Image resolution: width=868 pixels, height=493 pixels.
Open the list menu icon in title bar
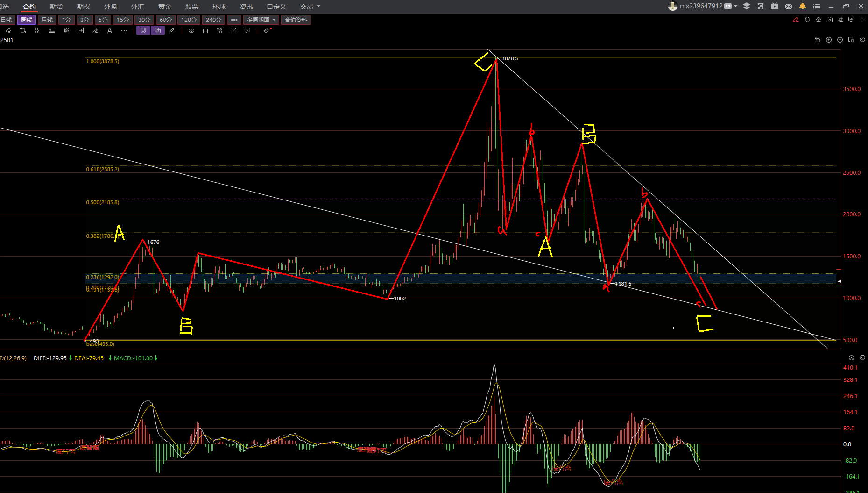point(817,6)
